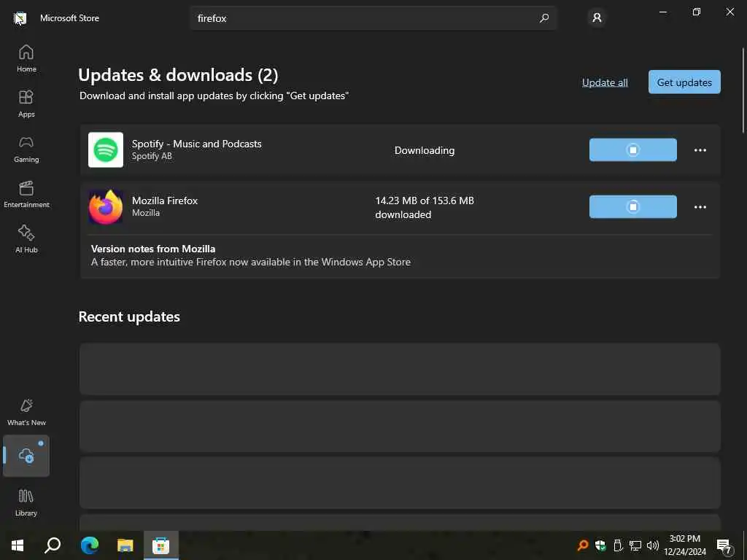Open What's New in sidebar
This screenshot has height=560, width=747.
(x=26, y=413)
